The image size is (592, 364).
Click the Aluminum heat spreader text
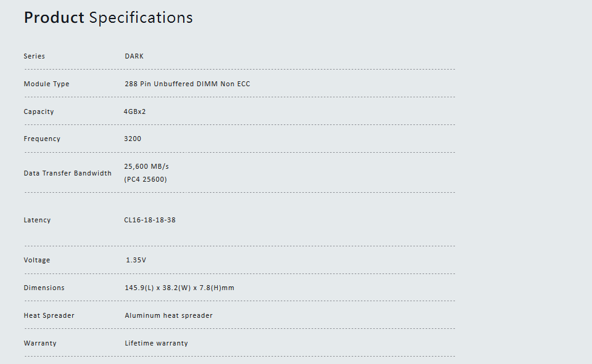point(169,315)
